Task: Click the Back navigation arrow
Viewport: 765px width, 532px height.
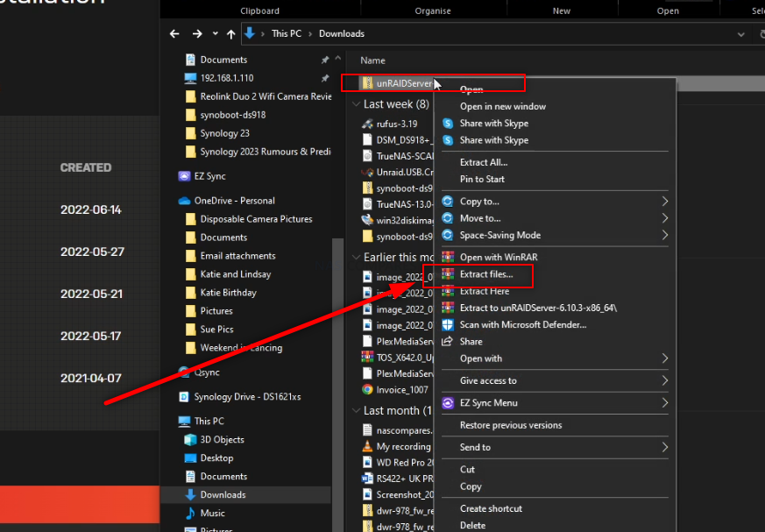Action: tap(174, 33)
